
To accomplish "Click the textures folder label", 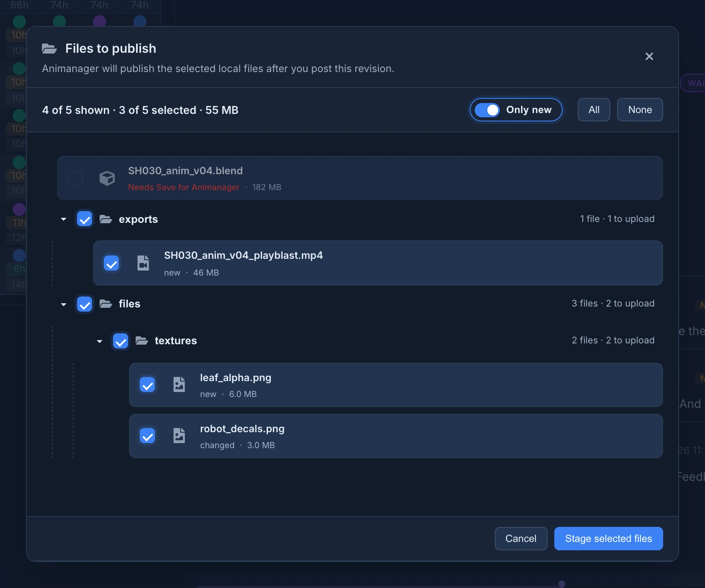I will click(176, 341).
